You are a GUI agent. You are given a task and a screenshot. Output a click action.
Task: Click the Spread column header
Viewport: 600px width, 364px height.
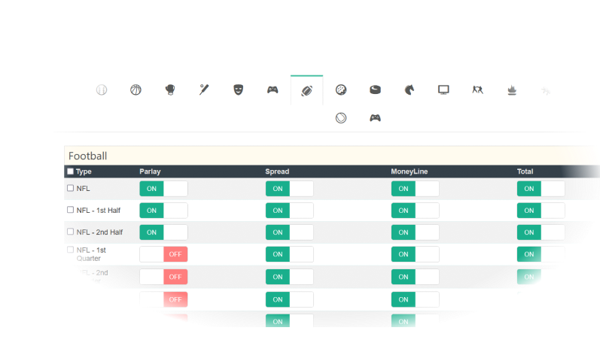click(277, 171)
